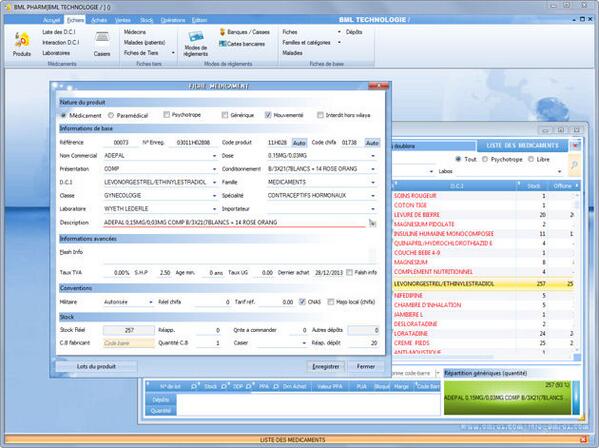
Task: Click red close icon beside LISTE DES MEDICAMENTS
Action: [575, 146]
